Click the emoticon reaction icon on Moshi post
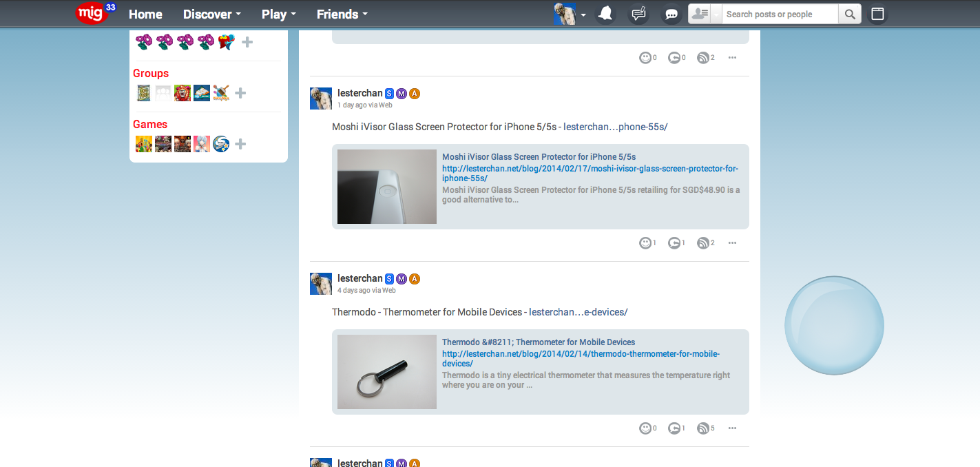Screen dimensions: 980x467 (x=645, y=242)
